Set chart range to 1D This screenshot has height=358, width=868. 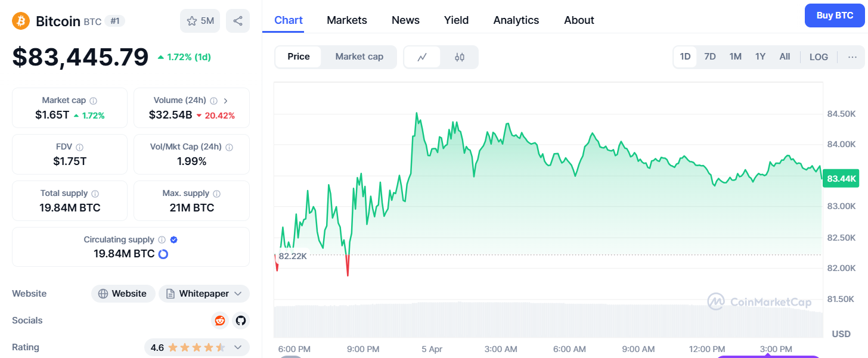pos(685,57)
